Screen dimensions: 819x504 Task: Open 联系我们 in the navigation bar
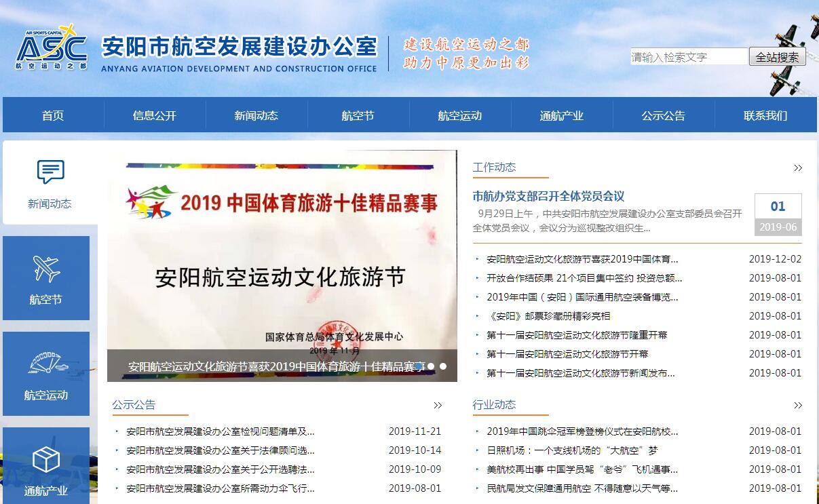[x=765, y=115]
